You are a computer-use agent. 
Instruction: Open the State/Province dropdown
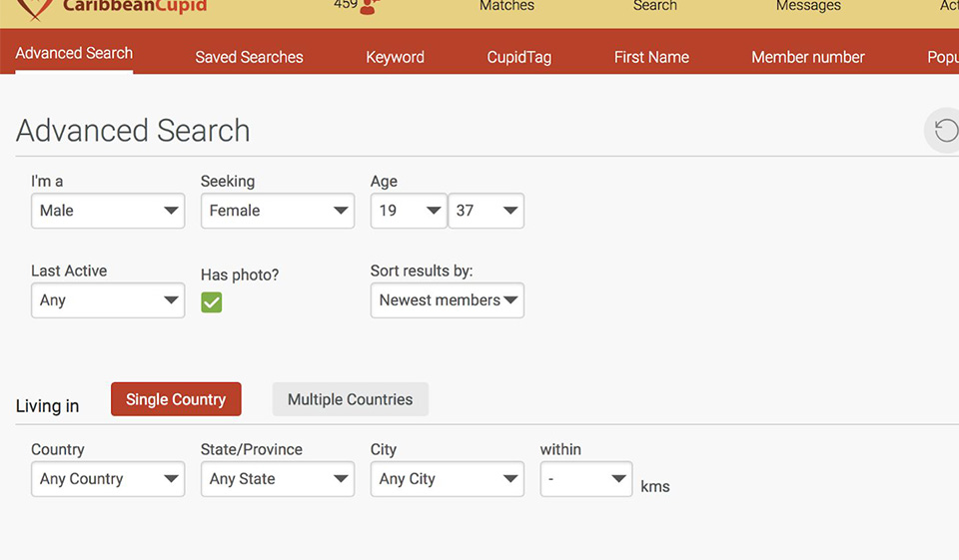click(x=278, y=479)
